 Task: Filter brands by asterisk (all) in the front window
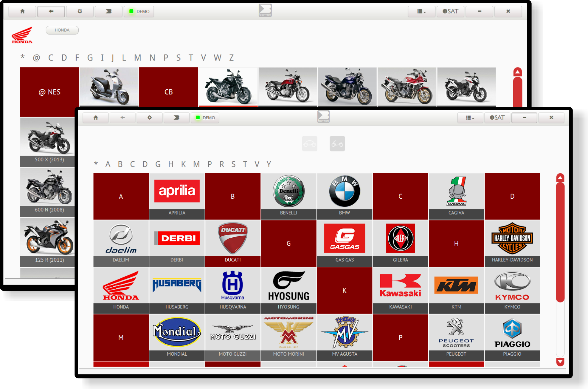click(x=96, y=164)
